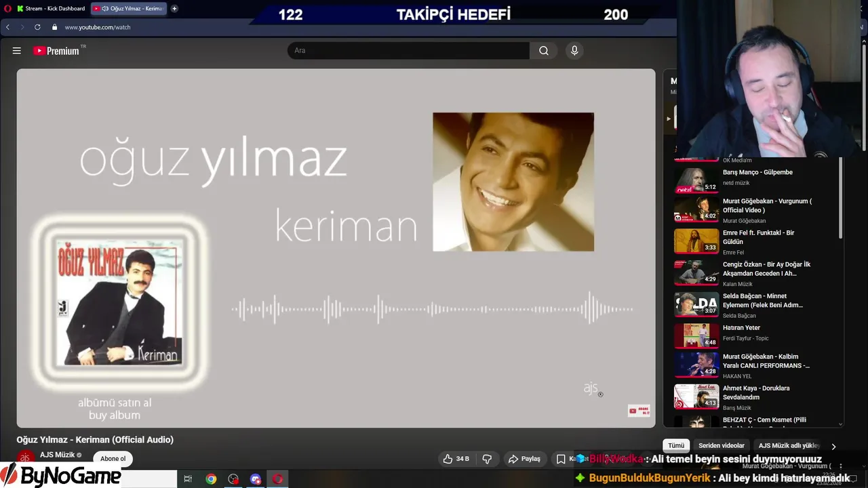Click the Windows taskbar search box
This screenshot has height=488, width=868.
coord(149,479)
